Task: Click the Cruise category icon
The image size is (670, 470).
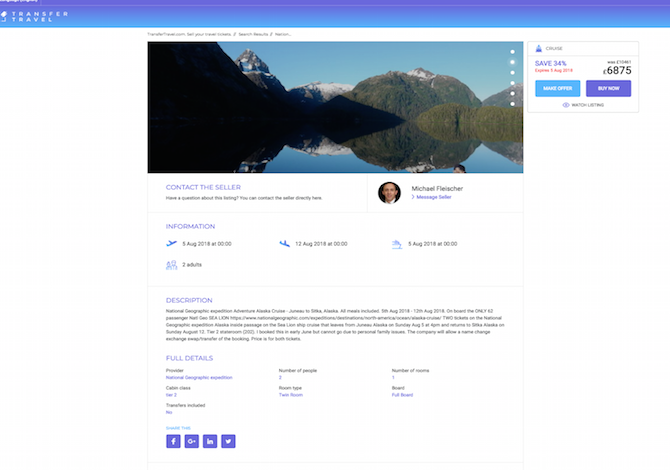Action: (539, 48)
